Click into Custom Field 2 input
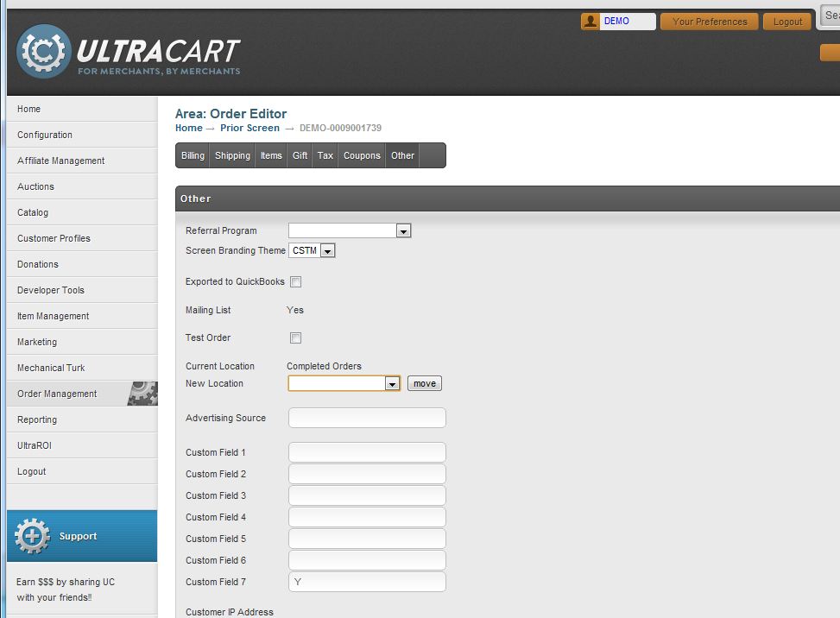 [367, 474]
